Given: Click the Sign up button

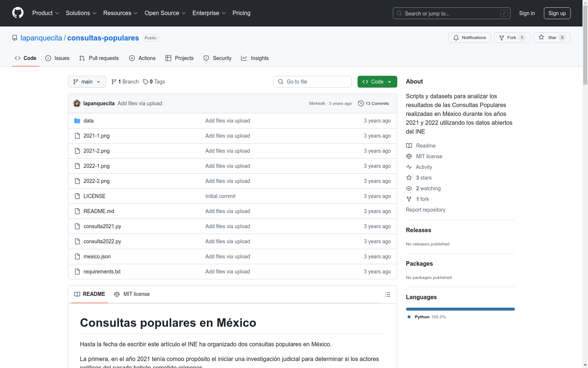Looking at the screenshot, I should click(557, 13).
